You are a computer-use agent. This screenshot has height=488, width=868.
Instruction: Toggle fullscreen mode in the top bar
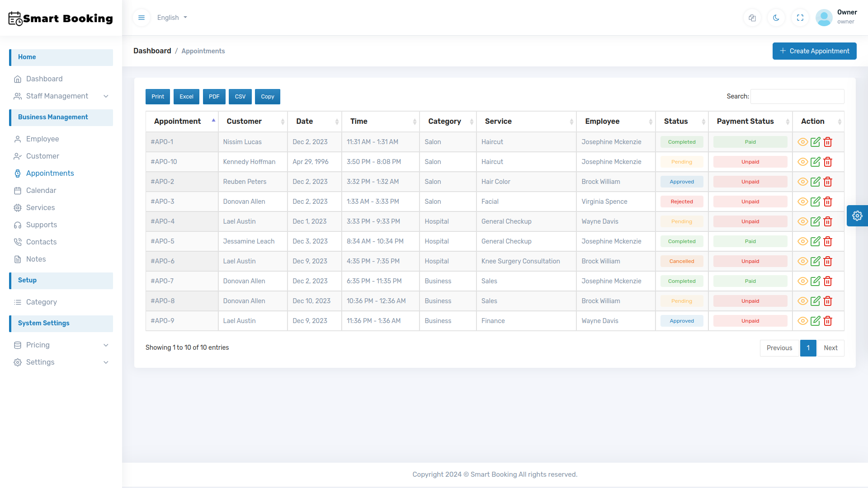pyautogui.click(x=800, y=18)
